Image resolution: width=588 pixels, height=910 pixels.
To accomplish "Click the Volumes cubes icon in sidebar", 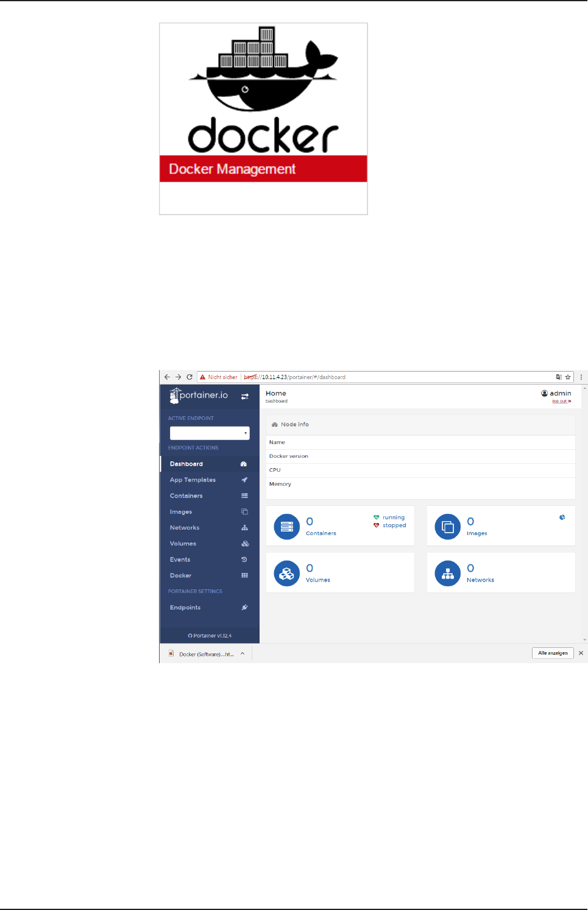I will 245,543.
